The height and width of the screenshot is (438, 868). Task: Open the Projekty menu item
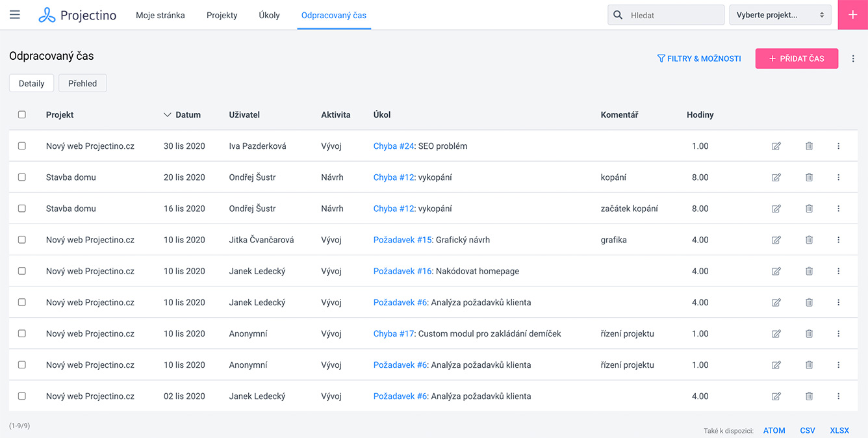pos(222,15)
